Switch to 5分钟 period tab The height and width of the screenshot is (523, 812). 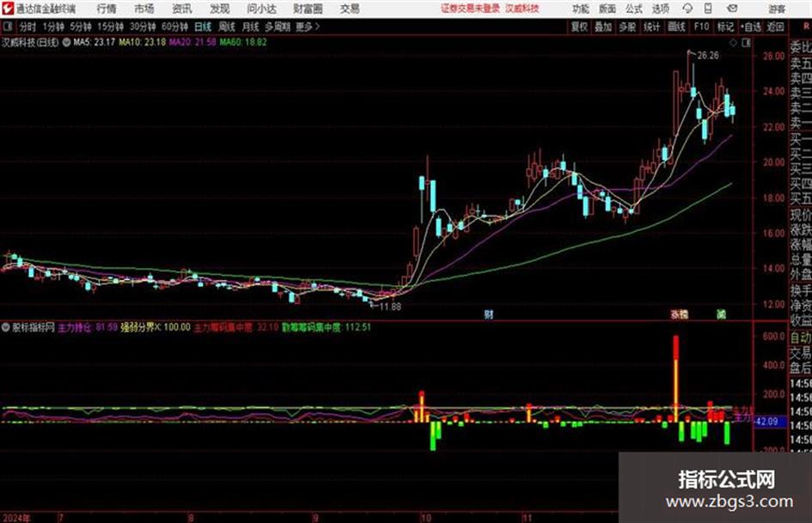(x=81, y=27)
